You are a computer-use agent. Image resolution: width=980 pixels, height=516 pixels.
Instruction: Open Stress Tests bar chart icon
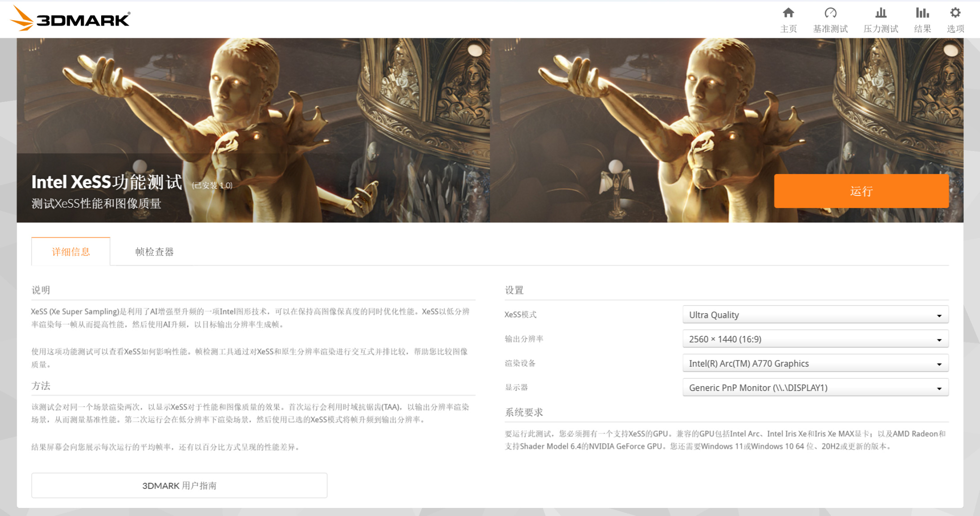881,13
